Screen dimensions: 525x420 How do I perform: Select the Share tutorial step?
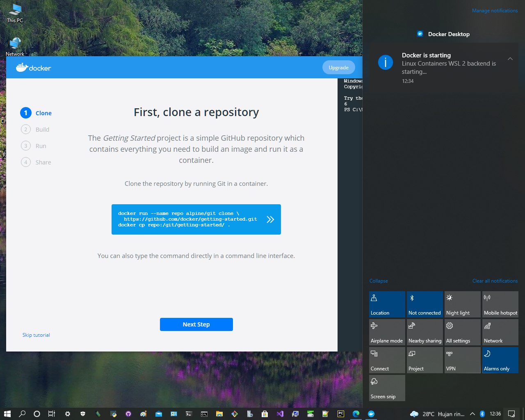(x=36, y=162)
